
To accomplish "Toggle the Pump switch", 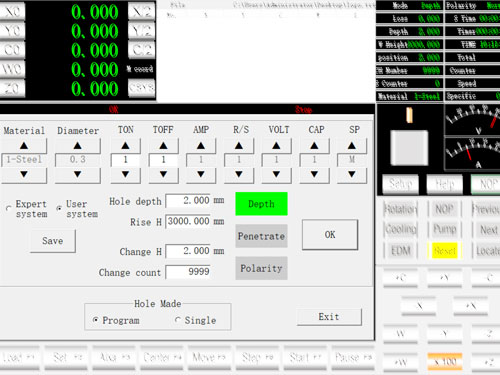I will 445,229.
